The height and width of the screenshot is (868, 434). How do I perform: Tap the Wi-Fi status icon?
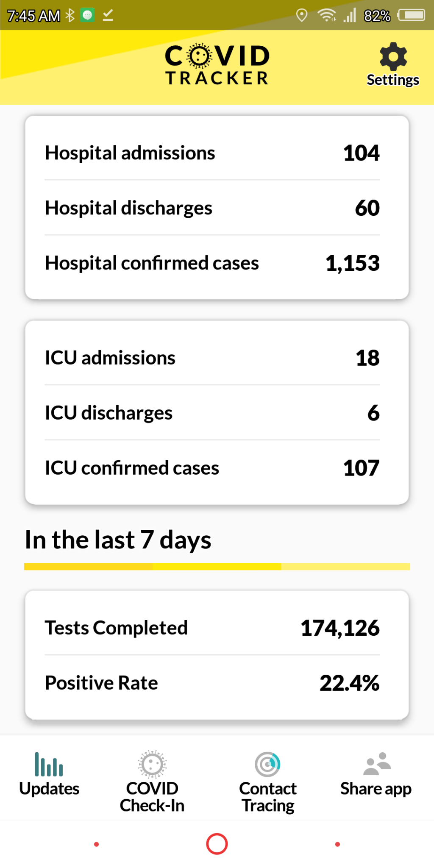tap(327, 16)
